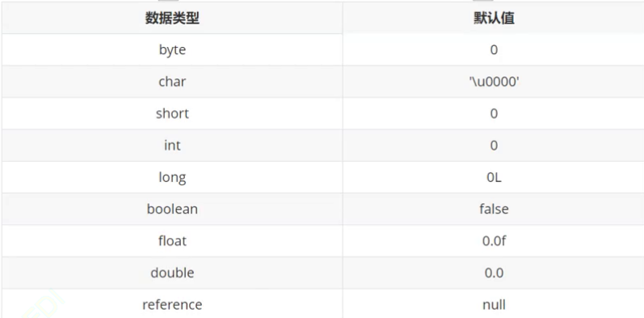
Task: Click the int data type cell
Action: [x=172, y=145]
